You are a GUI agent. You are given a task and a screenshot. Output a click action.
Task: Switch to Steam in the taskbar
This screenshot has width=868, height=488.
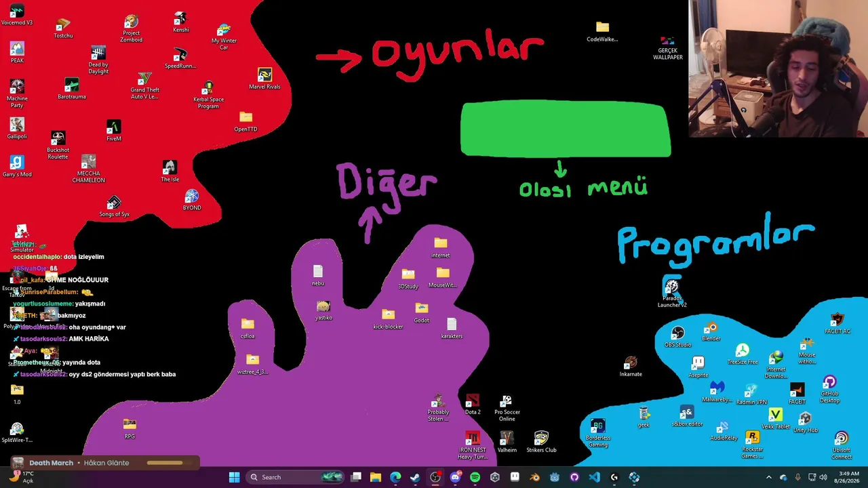click(x=415, y=477)
